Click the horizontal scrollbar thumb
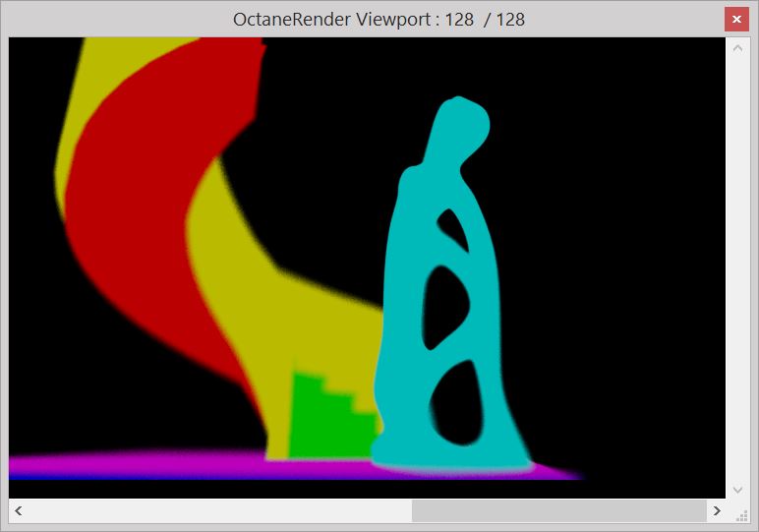Screen dimensions: 759x532 (559, 510)
